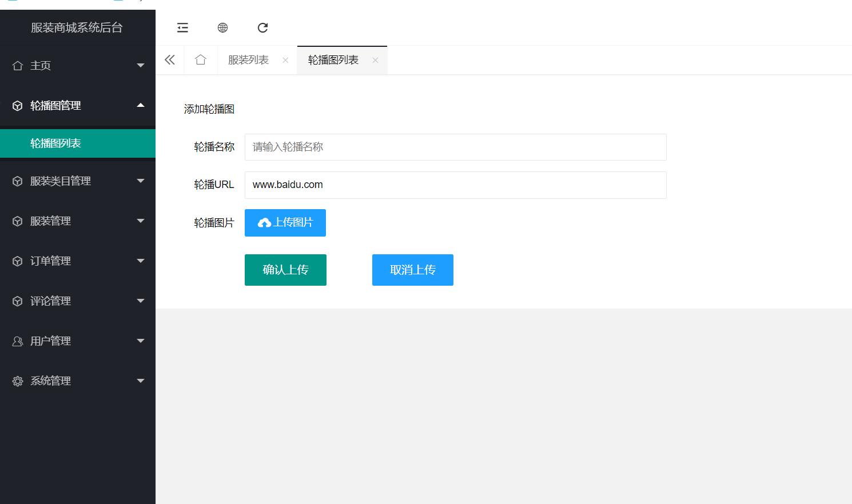Expand the 订单管理 dropdown arrow

pos(141,261)
